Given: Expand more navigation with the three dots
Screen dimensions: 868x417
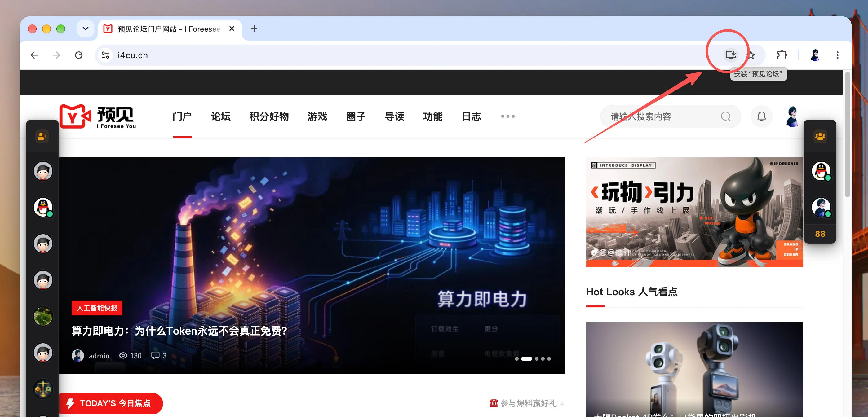Looking at the screenshot, I should pyautogui.click(x=507, y=116).
